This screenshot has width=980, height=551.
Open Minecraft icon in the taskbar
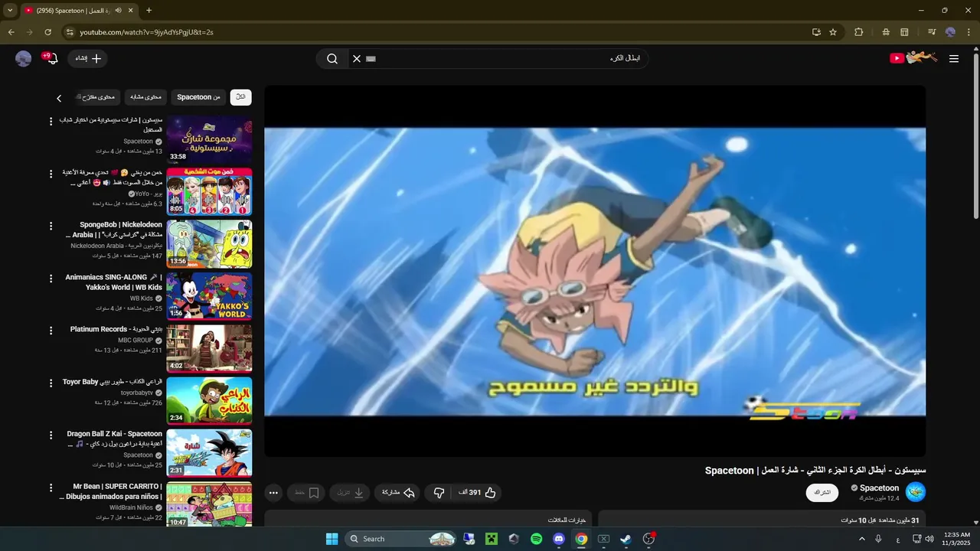pyautogui.click(x=492, y=539)
